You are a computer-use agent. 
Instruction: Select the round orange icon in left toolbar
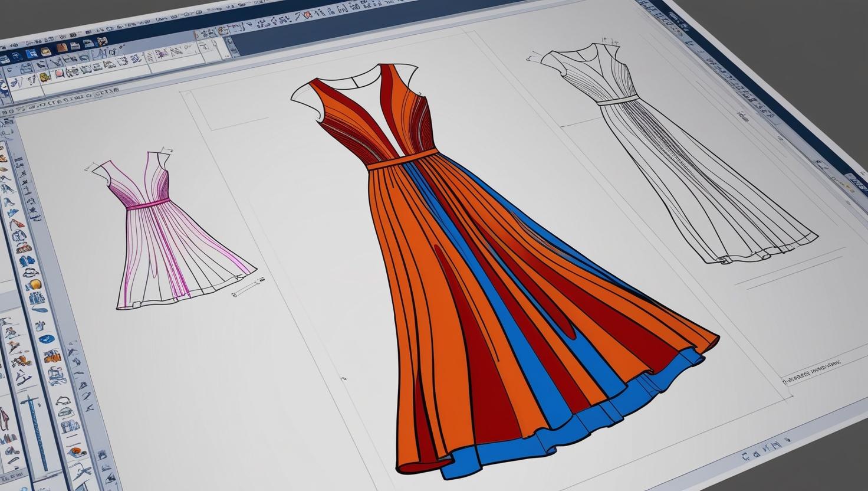tap(35, 284)
